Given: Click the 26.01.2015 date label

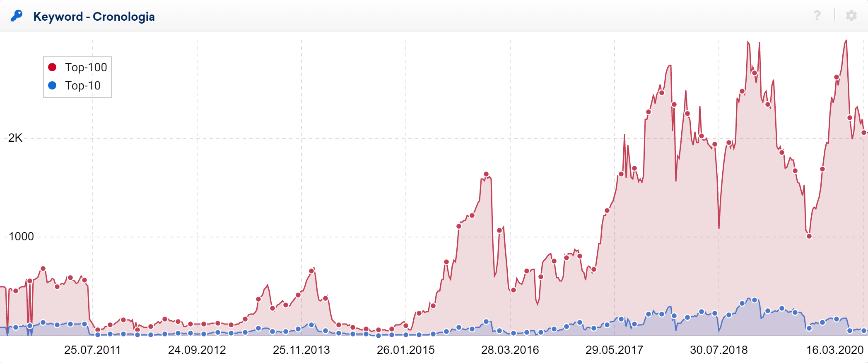Looking at the screenshot, I should [x=406, y=350].
